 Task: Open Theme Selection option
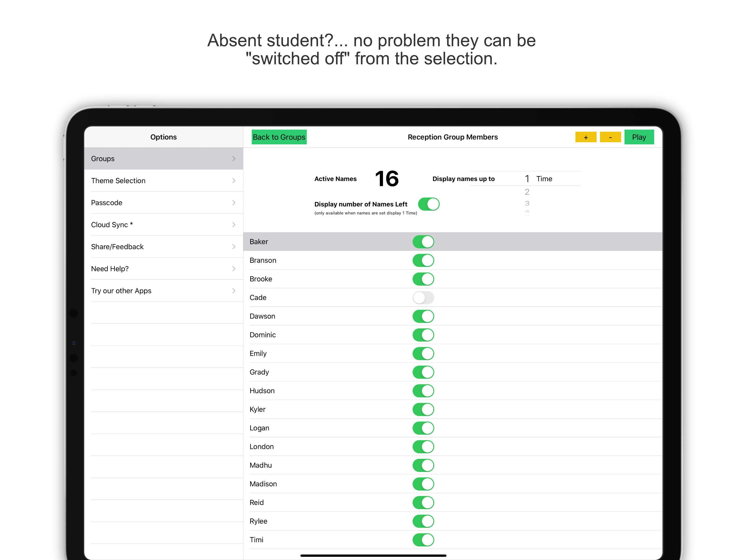point(164,181)
